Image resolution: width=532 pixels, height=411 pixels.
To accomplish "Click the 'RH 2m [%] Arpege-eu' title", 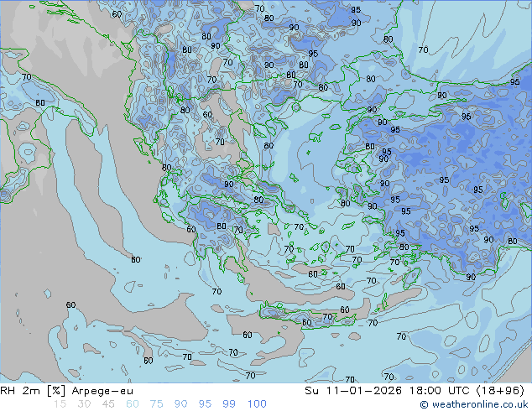I will click(66, 391).
